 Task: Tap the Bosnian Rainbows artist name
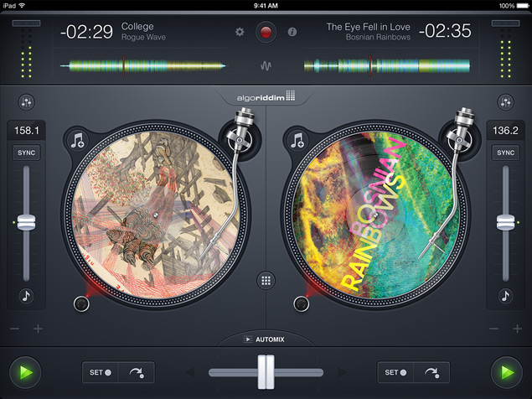[378, 37]
